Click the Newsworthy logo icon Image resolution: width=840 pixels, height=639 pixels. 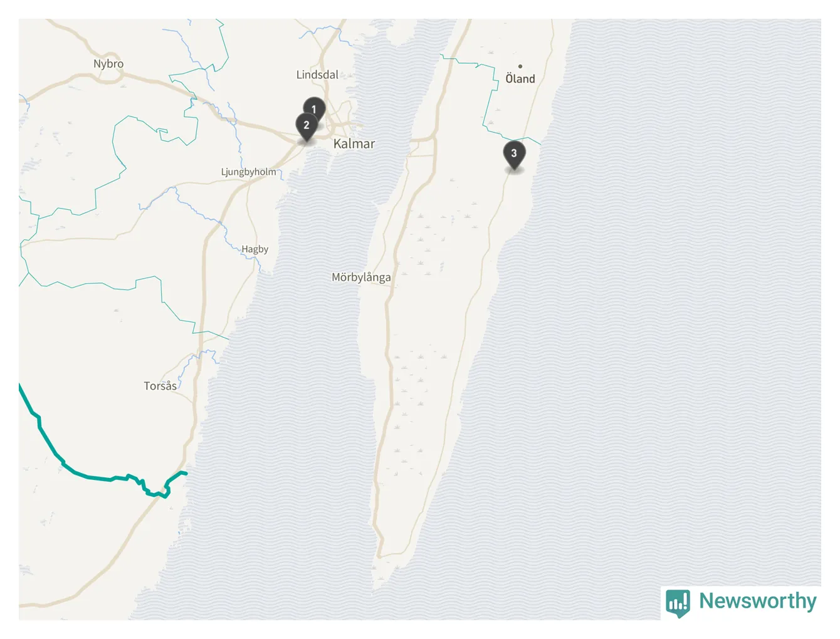click(x=678, y=603)
